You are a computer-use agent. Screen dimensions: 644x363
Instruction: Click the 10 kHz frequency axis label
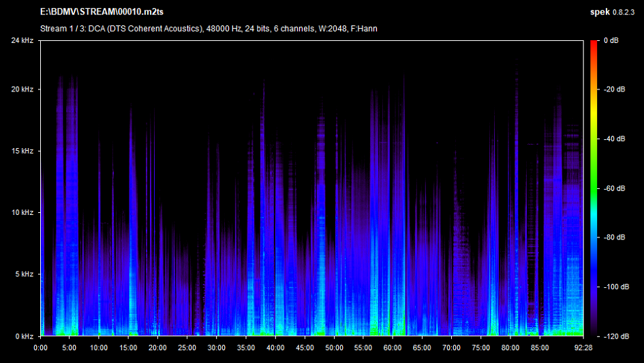point(22,213)
